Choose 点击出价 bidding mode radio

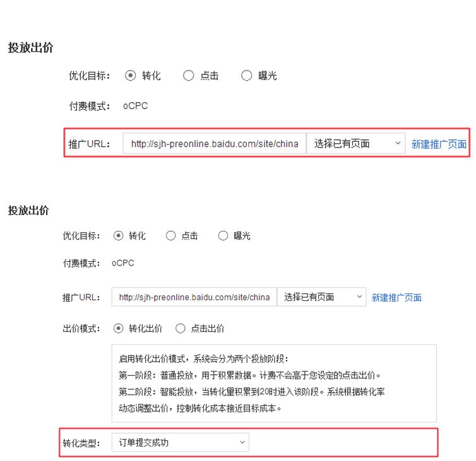(181, 328)
